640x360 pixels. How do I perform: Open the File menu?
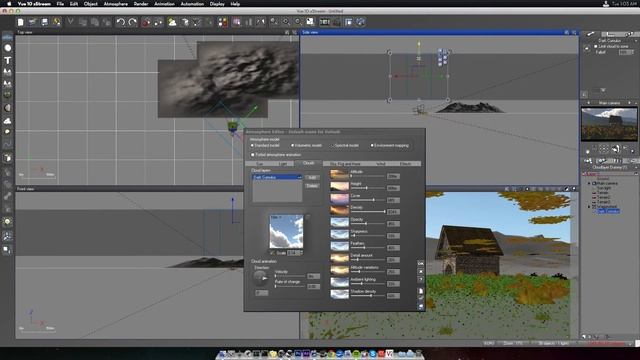coord(60,4)
